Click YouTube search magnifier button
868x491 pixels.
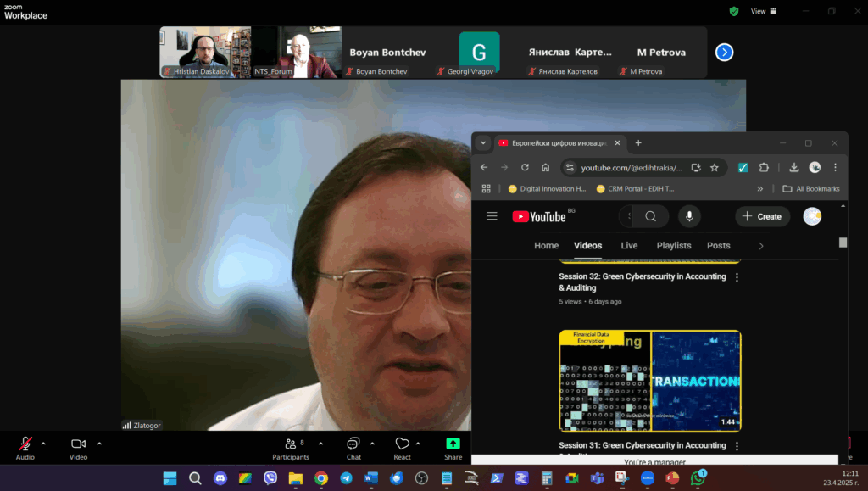(650, 216)
